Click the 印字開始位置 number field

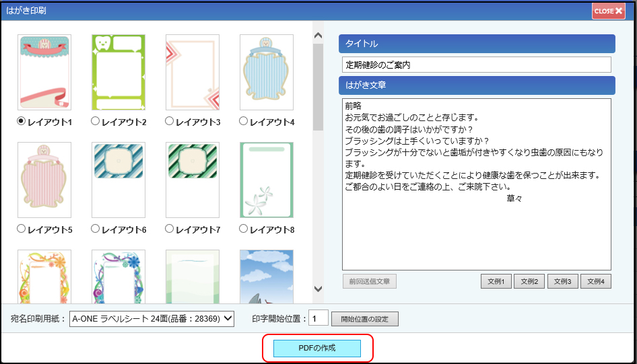pos(318,318)
